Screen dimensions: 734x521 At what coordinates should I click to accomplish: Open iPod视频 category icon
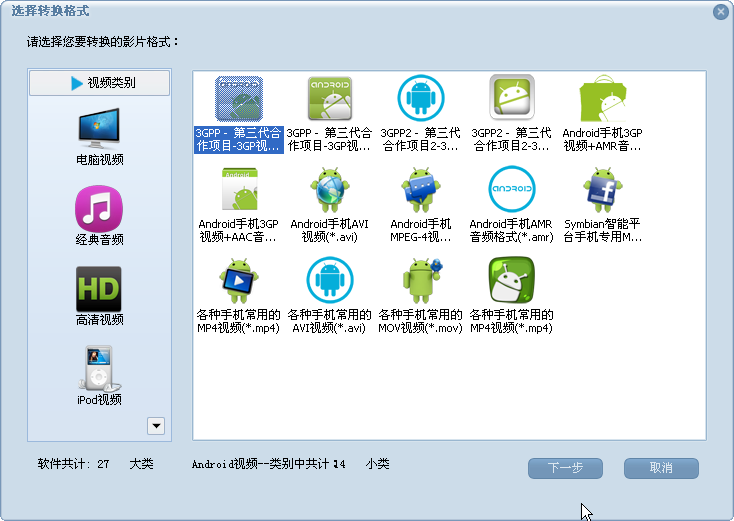(99, 368)
